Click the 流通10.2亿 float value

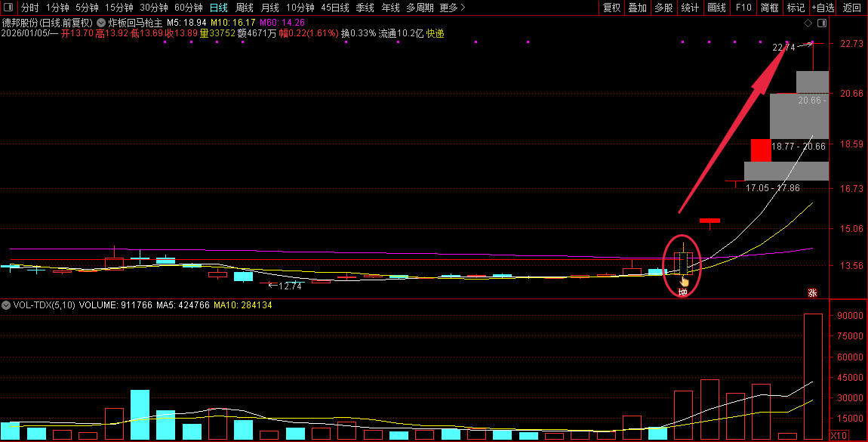pyautogui.click(x=401, y=33)
